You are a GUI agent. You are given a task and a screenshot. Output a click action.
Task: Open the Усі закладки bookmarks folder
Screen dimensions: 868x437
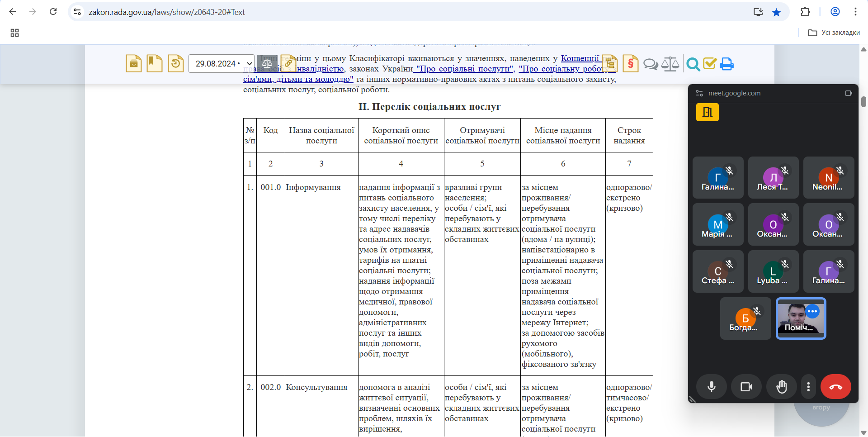834,33
